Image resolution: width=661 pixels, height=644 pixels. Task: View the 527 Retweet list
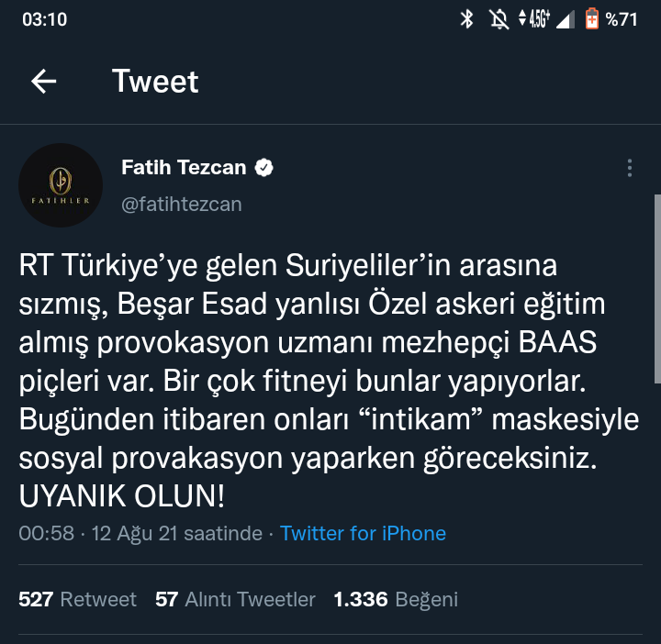point(77,600)
